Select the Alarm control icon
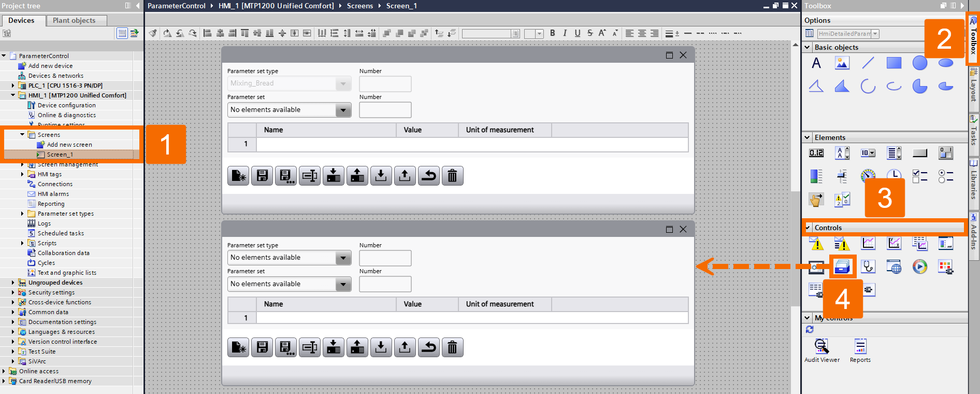This screenshot has width=980, height=394. pyautogui.click(x=816, y=243)
